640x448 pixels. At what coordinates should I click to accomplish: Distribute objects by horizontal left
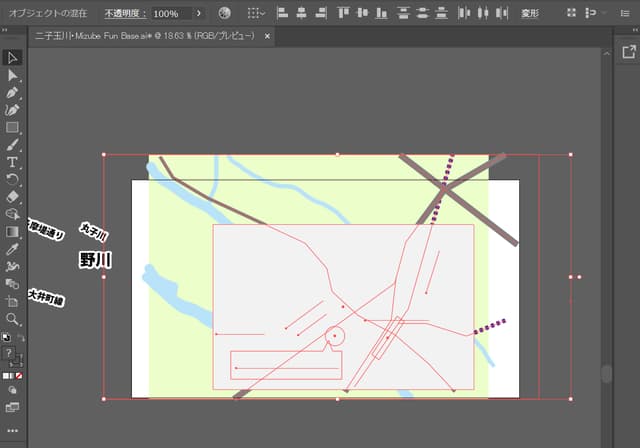point(464,13)
